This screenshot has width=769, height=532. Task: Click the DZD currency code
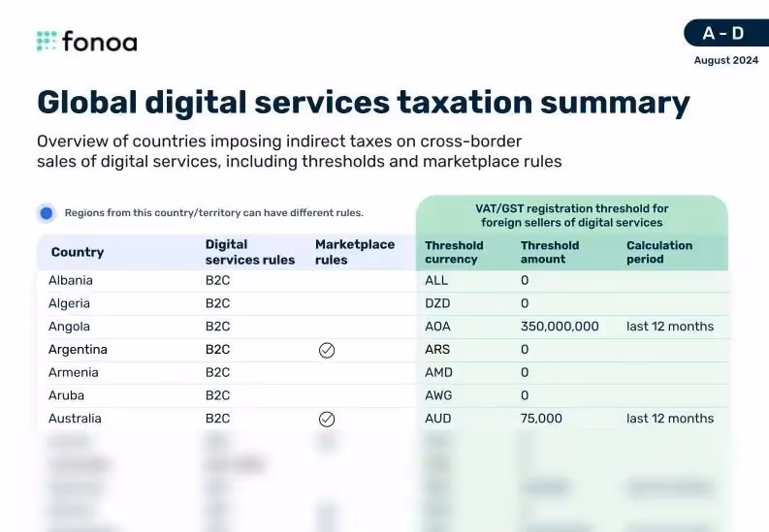coord(437,303)
